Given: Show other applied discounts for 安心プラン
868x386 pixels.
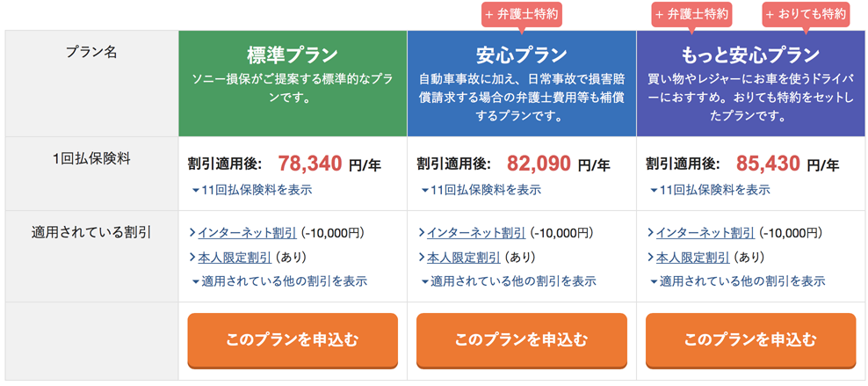Looking at the screenshot, I should [x=508, y=280].
